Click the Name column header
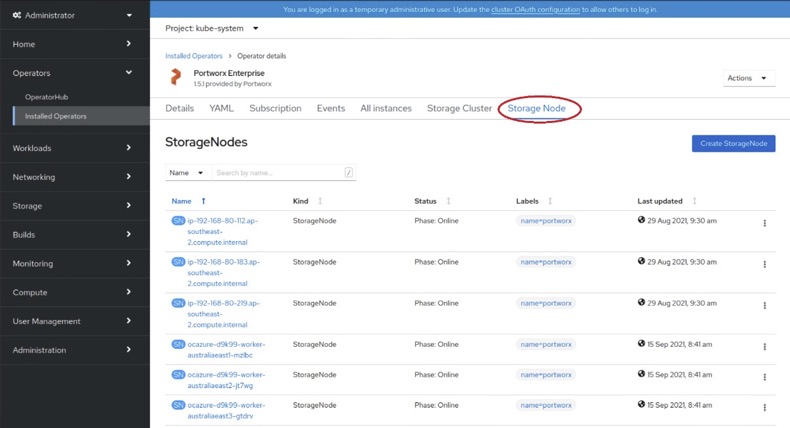This screenshot has width=790, height=428. [181, 201]
